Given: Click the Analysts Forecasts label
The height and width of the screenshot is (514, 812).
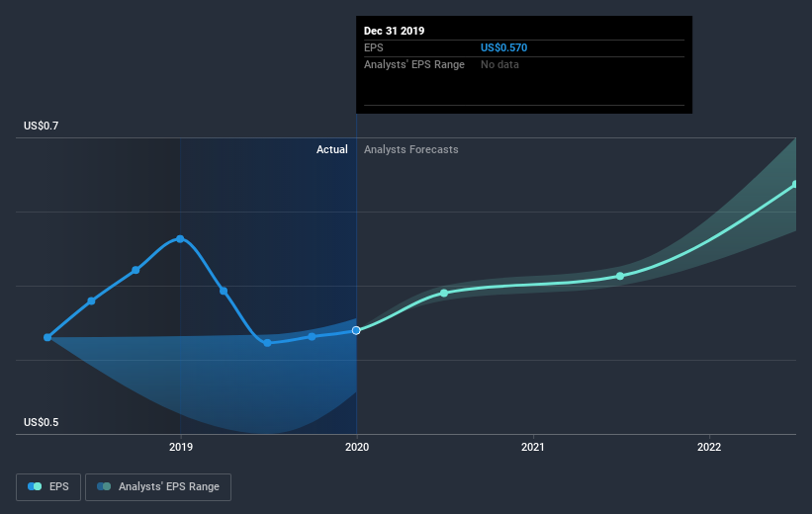Looking at the screenshot, I should pyautogui.click(x=411, y=149).
